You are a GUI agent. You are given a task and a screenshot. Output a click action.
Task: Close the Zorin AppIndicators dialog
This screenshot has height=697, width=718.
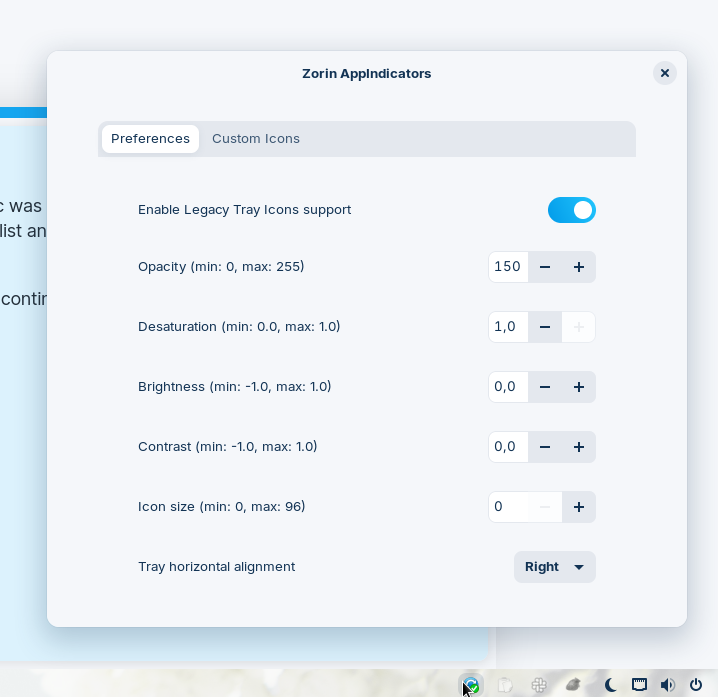[x=665, y=73]
